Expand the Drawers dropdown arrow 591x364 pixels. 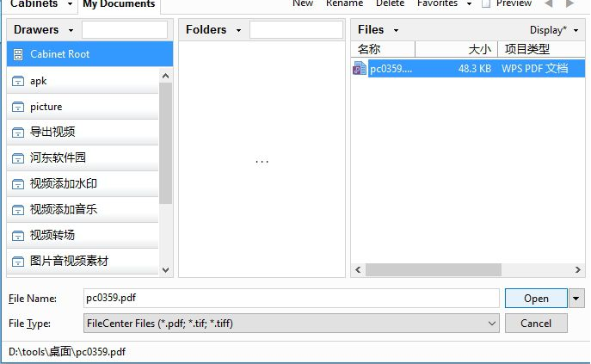coord(71,30)
